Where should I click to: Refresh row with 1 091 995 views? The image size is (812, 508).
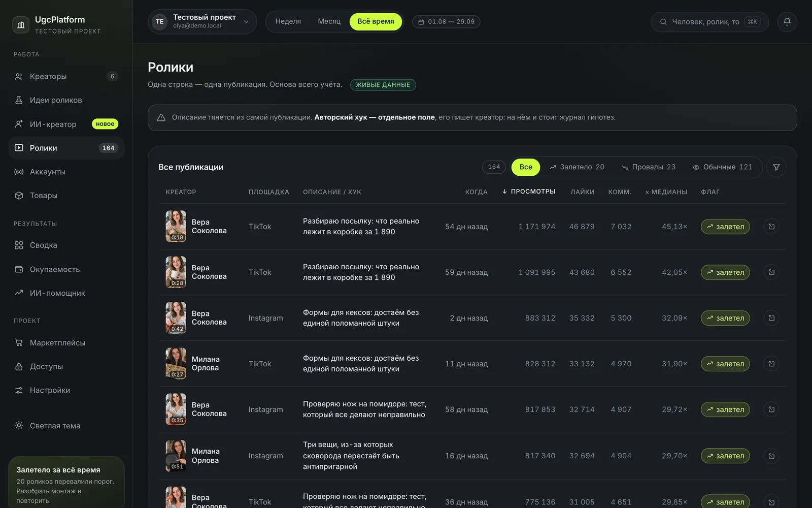pyautogui.click(x=771, y=272)
